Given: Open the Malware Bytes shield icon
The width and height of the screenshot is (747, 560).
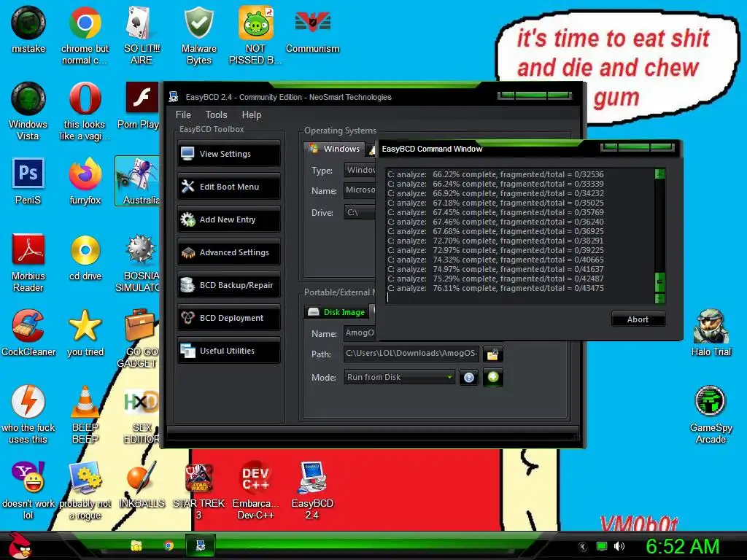Looking at the screenshot, I should (x=198, y=35).
